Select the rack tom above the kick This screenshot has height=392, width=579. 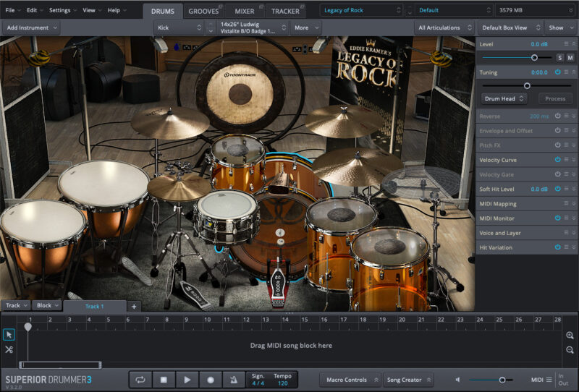(238, 163)
